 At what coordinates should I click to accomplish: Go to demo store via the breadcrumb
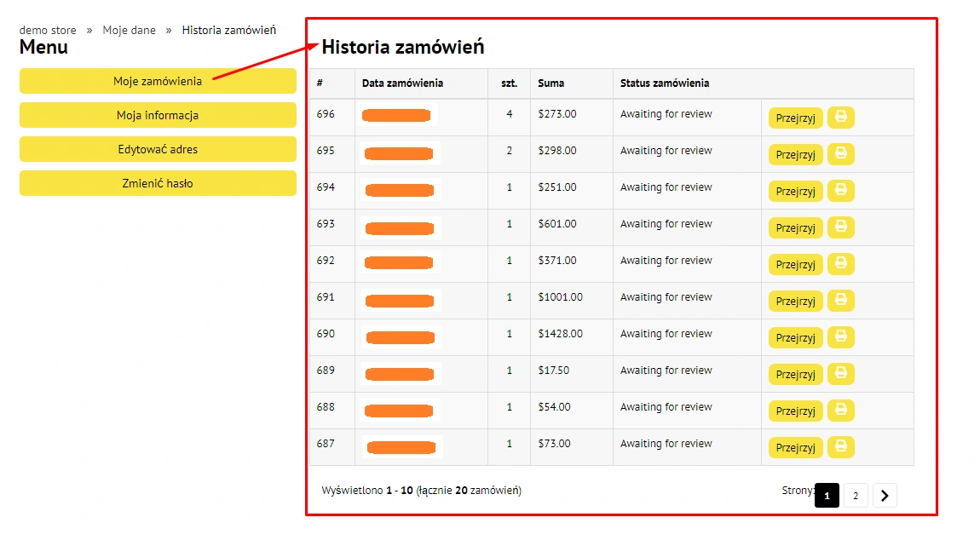click(x=48, y=30)
